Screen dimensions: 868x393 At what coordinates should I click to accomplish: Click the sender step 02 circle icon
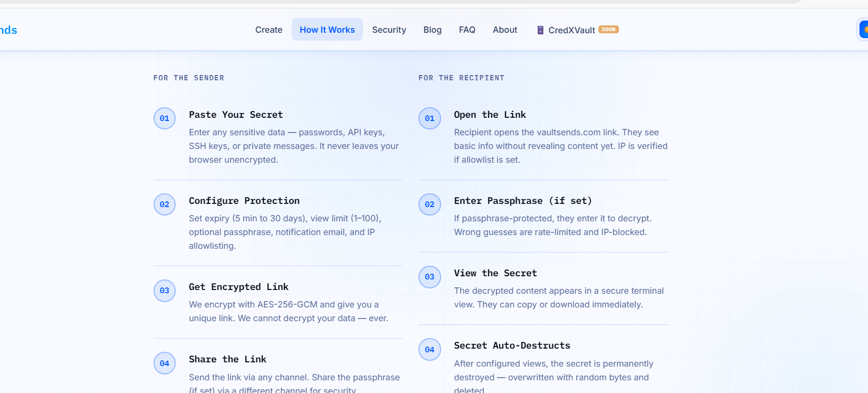tap(165, 204)
